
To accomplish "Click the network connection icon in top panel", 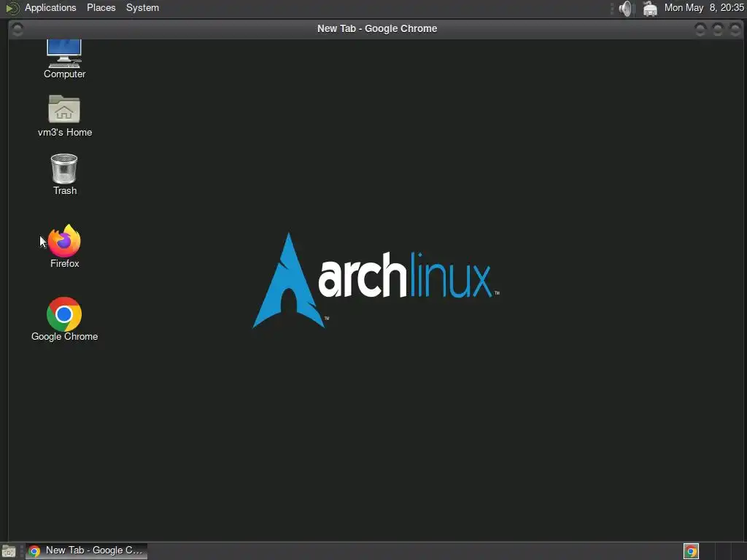I will 650,8.
